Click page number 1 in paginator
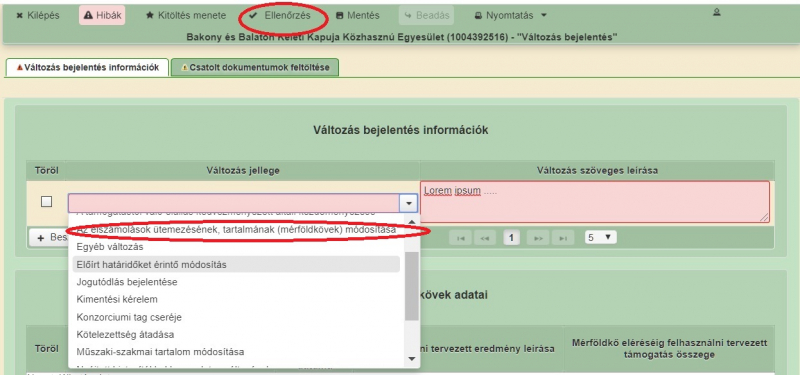The width and height of the screenshot is (800, 375). [511, 238]
